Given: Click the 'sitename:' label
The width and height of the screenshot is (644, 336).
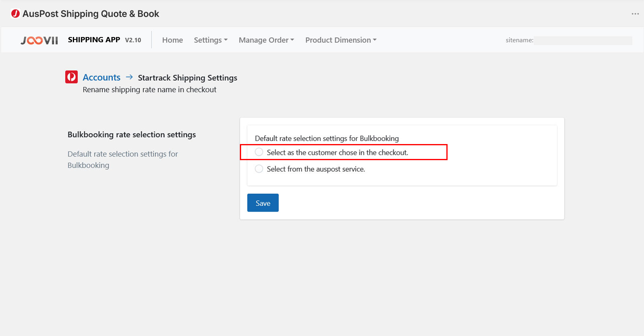Looking at the screenshot, I should click(519, 40).
